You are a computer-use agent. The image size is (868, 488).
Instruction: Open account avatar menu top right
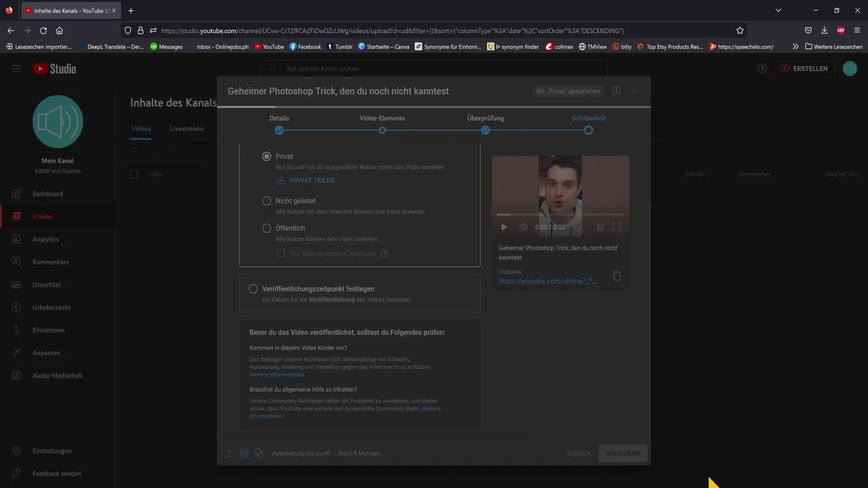click(849, 69)
